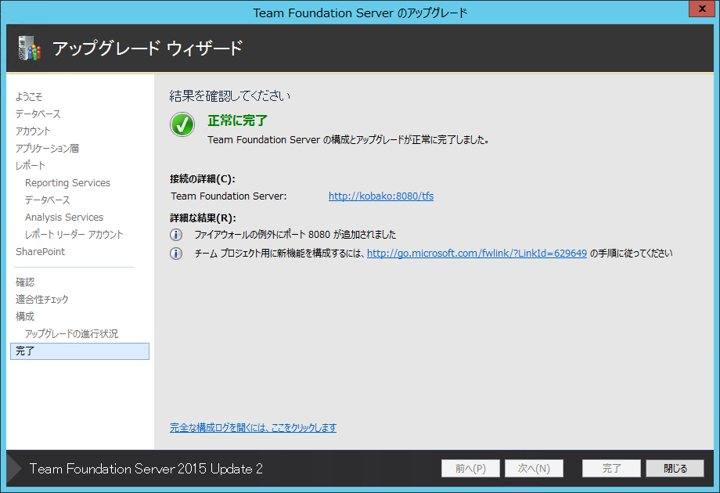Viewport: 720px width, 493px height.
Task: Select the top-level データベース step
Action: [x=38, y=114]
